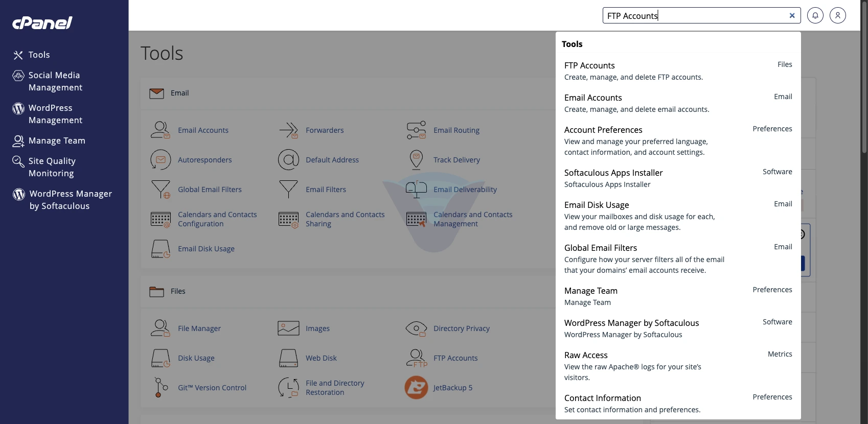Click the Autoresponders icon
Viewport: 868px width, 424px height.
pyautogui.click(x=161, y=160)
